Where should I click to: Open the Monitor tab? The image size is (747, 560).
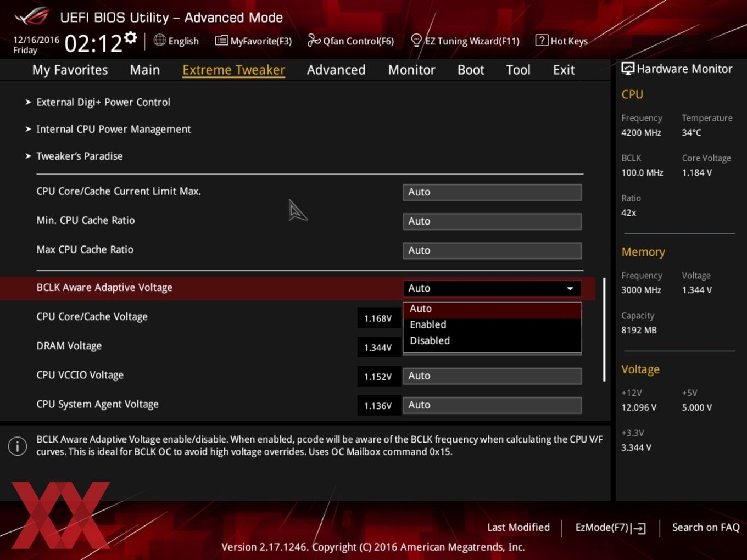pos(411,70)
